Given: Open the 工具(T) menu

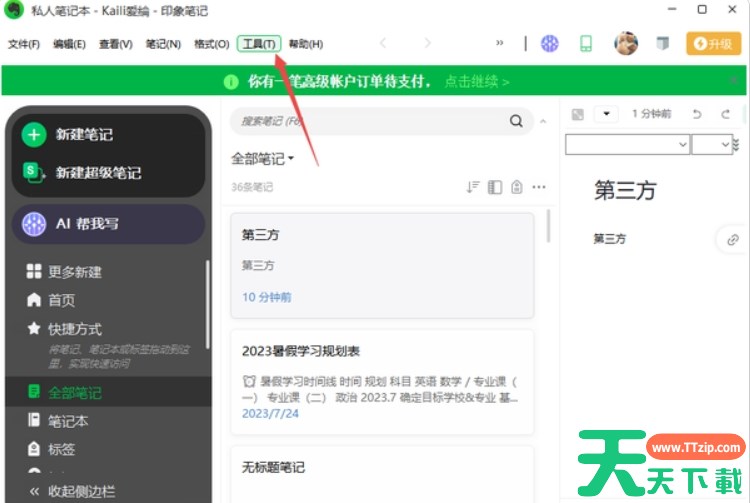Looking at the screenshot, I should click(260, 44).
